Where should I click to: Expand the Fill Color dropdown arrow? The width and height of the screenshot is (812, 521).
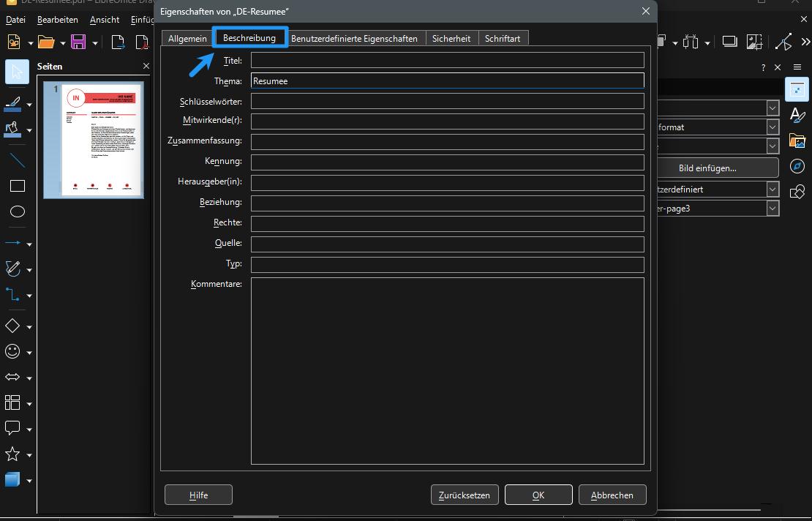(29, 130)
